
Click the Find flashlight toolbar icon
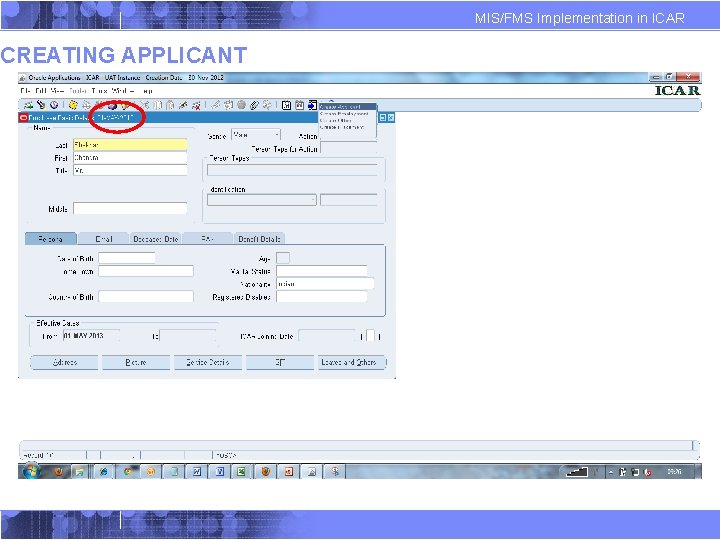click(x=41, y=105)
